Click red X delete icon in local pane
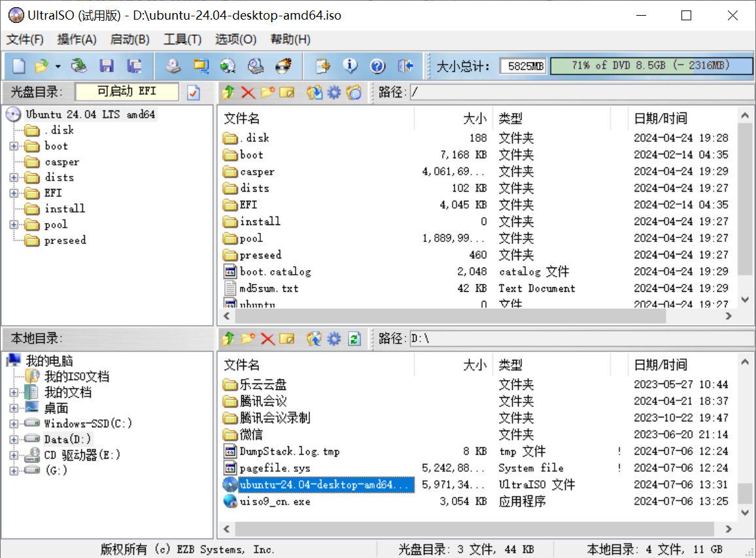756x558 pixels. (x=267, y=339)
